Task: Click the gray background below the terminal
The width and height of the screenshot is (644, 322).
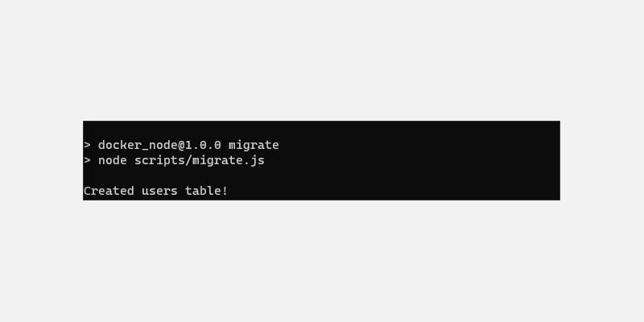Action: click(x=322, y=261)
